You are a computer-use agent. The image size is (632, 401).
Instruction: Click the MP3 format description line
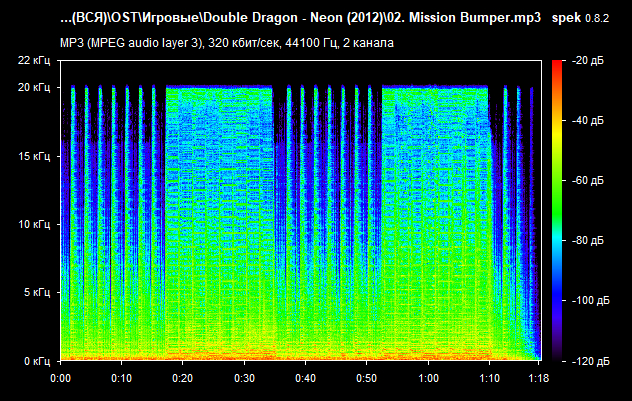227,43
